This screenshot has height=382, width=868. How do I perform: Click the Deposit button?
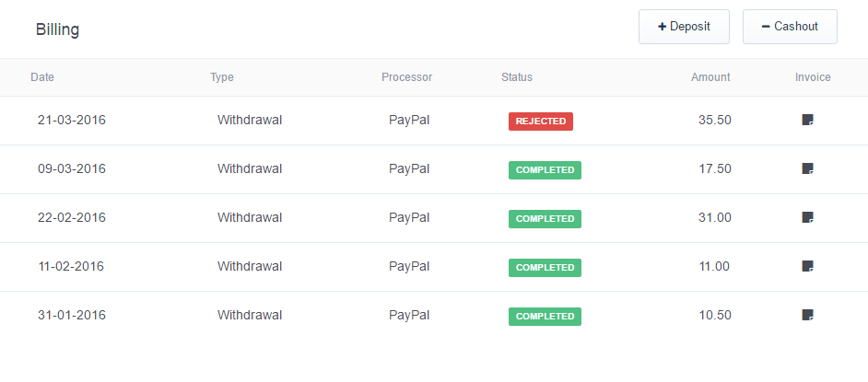[x=684, y=27]
